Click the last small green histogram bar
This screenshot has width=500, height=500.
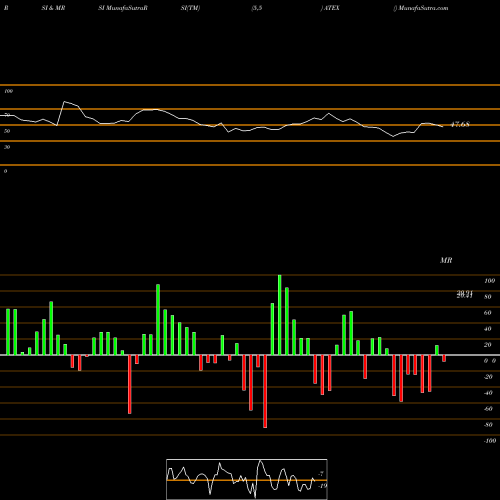pyautogui.click(x=437, y=350)
